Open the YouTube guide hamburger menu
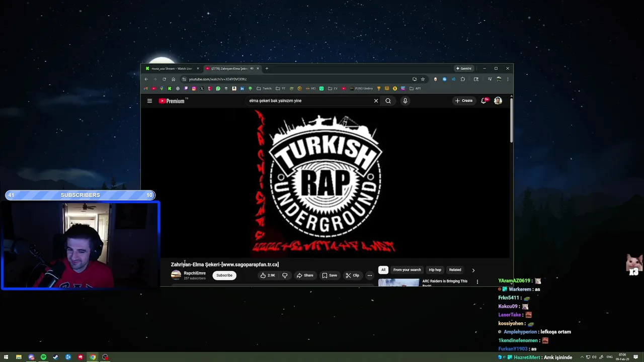 point(149,101)
